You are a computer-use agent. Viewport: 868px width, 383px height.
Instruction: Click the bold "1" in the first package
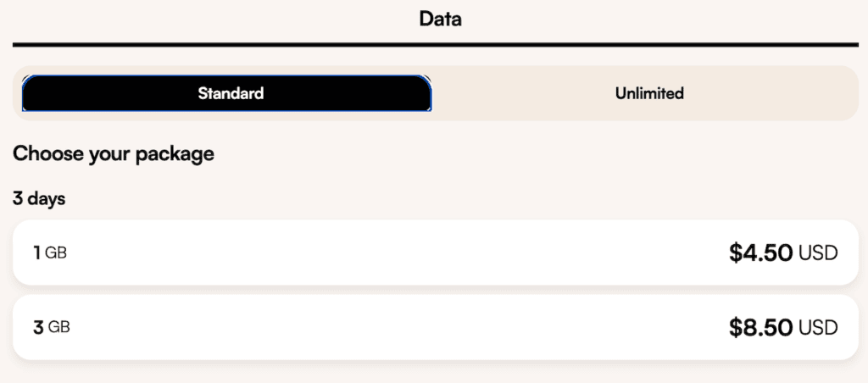37,253
